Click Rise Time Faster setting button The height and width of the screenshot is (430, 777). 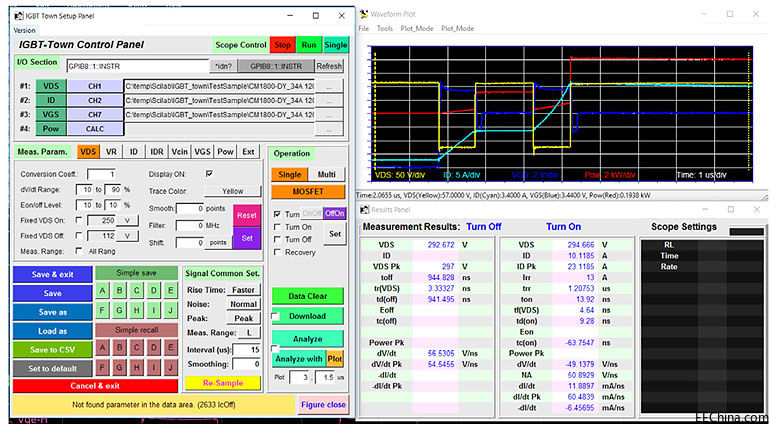click(243, 290)
